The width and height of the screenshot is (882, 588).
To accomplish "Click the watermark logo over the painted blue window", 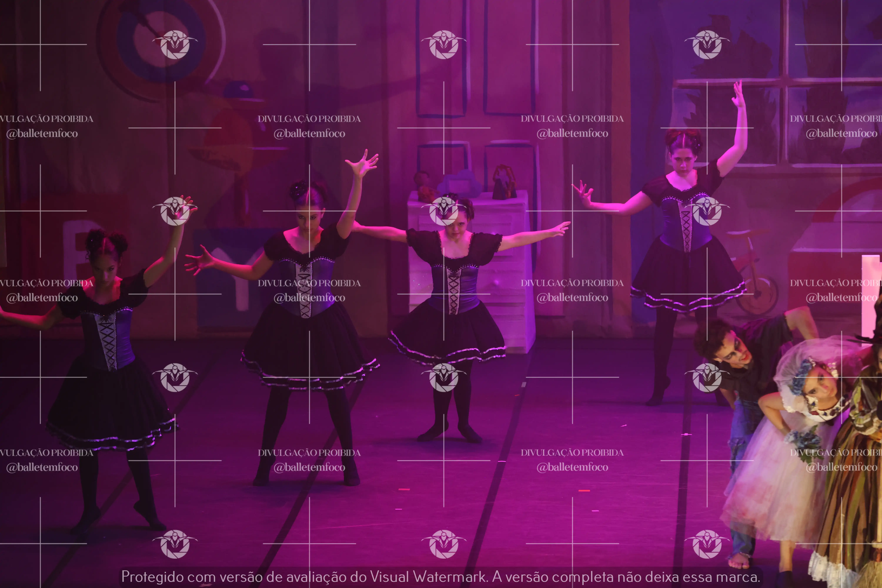I will pos(707,45).
